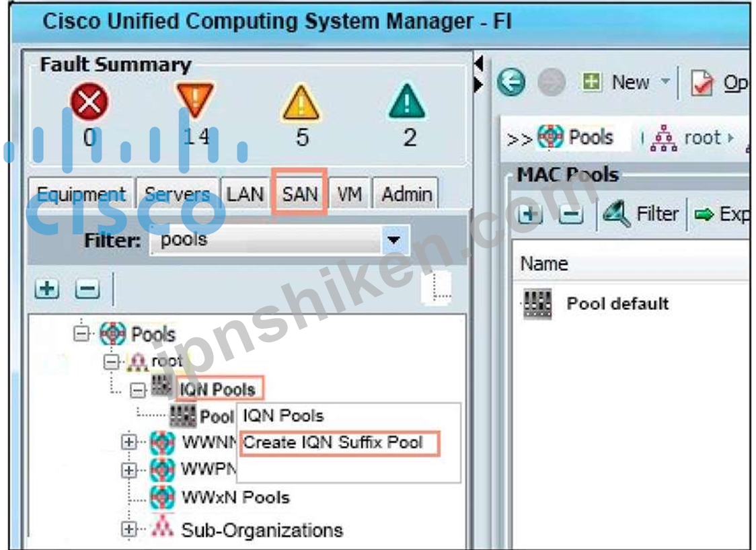This screenshot has width=756, height=550.
Task: Click the New button
Action: 615,82
